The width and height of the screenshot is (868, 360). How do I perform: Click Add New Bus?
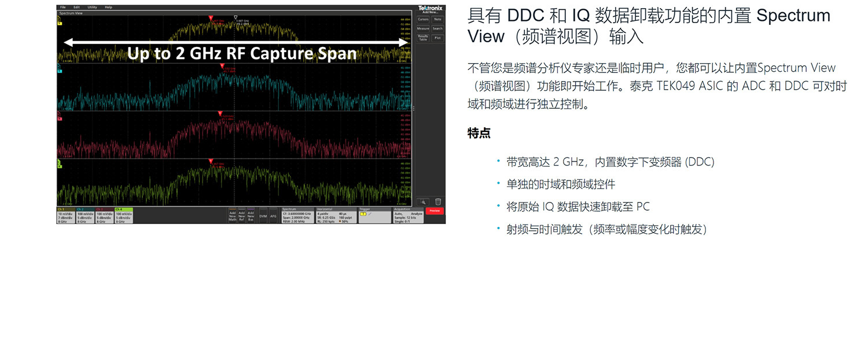point(251,215)
